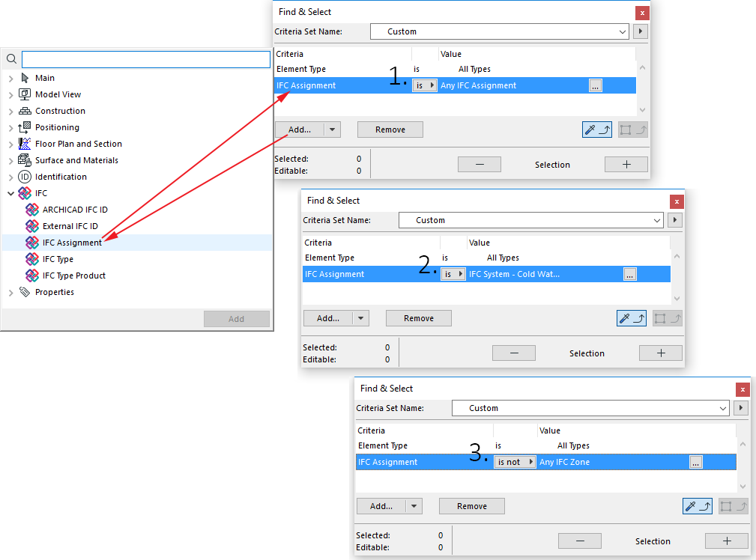756x560 pixels.
Task: Click the search magnifier icon in criteria list
Action: [11, 59]
